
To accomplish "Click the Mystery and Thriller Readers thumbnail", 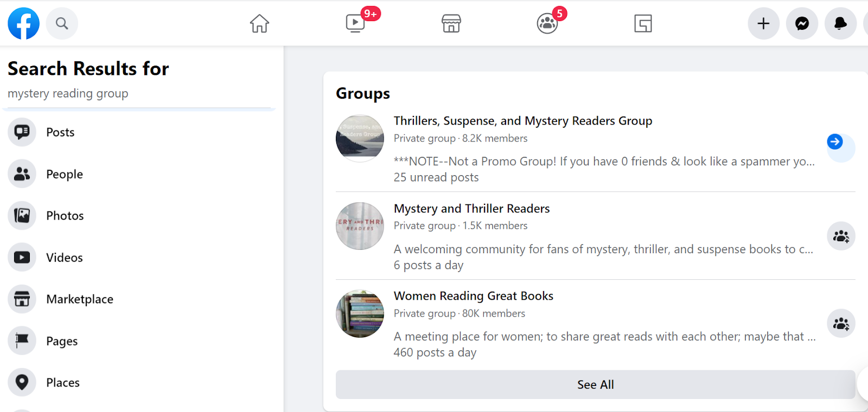I will coord(360,226).
